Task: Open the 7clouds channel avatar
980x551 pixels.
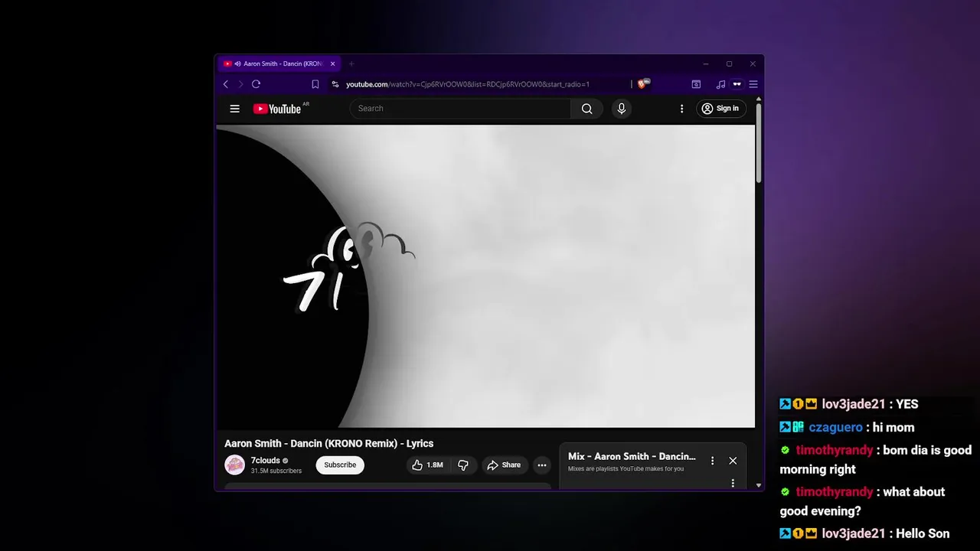Action: tap(234, 465)
